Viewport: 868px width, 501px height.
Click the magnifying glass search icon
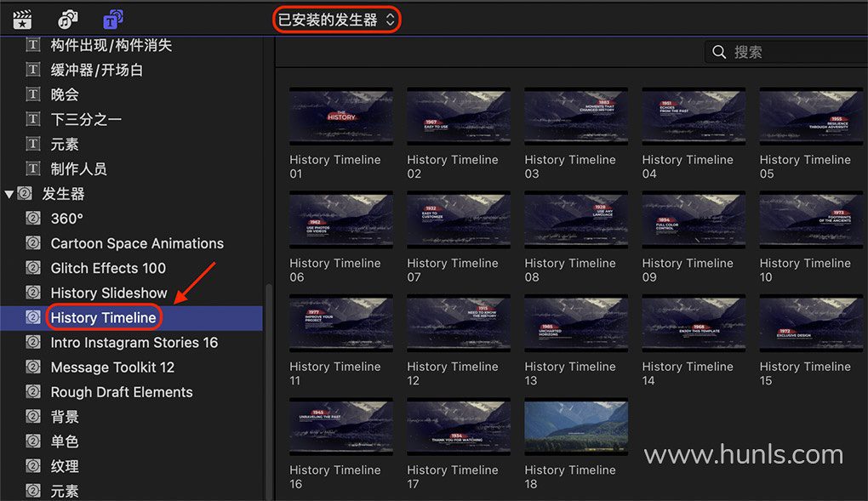[x=719, y=52]
